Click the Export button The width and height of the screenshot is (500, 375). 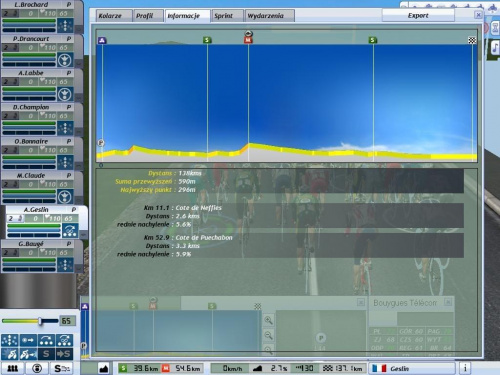tap(418, 15)
